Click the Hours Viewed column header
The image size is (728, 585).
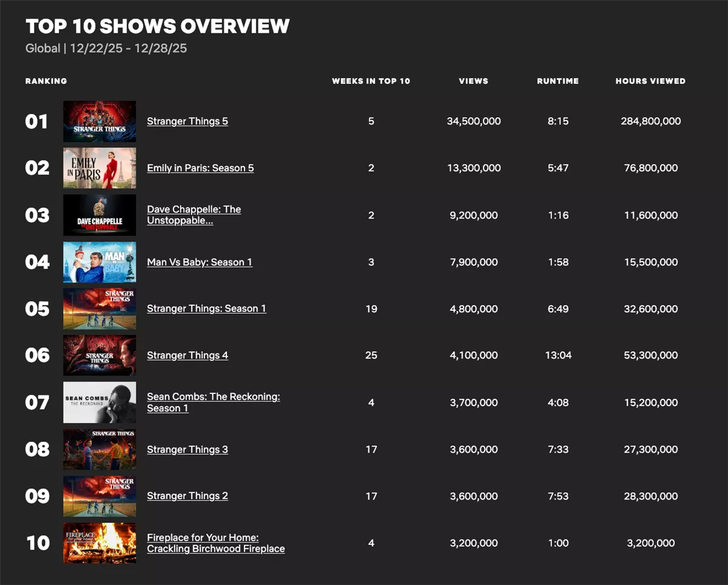pos(650,81)
